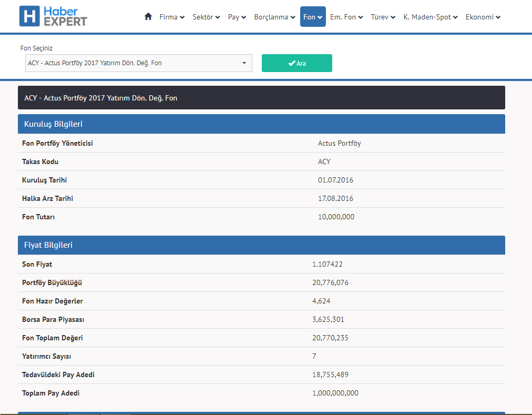Open the Em. Fon menu

(x=346, y=17)
